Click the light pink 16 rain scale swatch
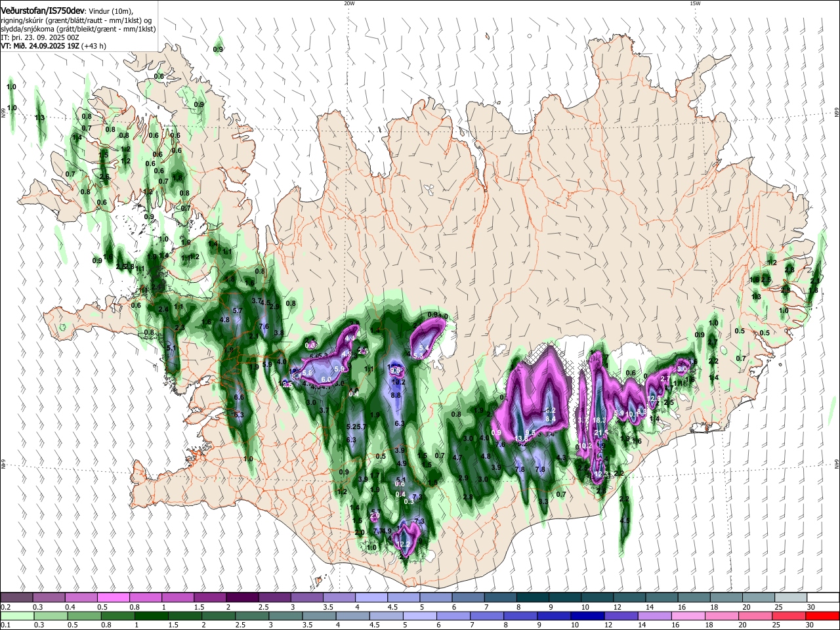Screen dimensions: 840x630 click(688, 616)
